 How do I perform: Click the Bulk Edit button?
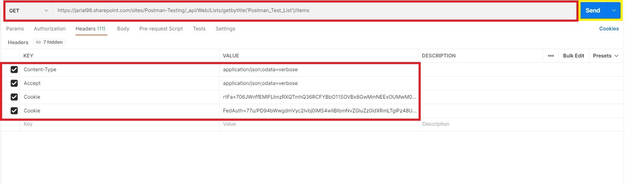coord(573,56)
